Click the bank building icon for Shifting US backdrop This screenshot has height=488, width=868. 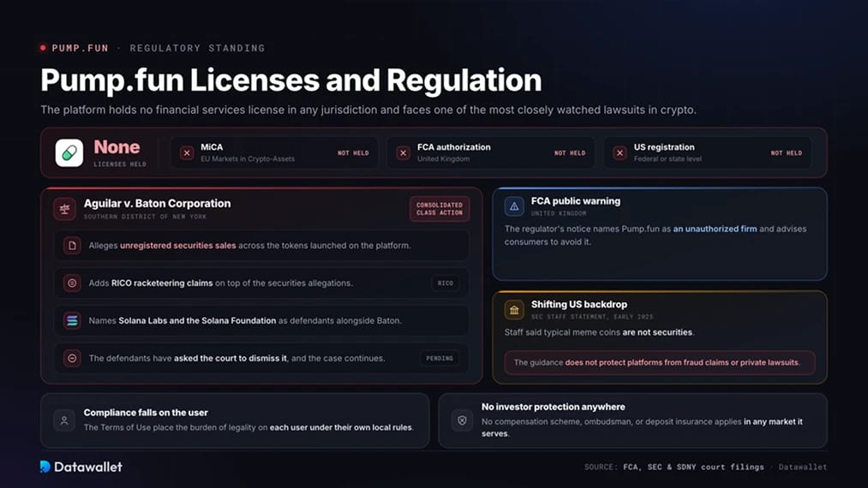coord(514,310)
